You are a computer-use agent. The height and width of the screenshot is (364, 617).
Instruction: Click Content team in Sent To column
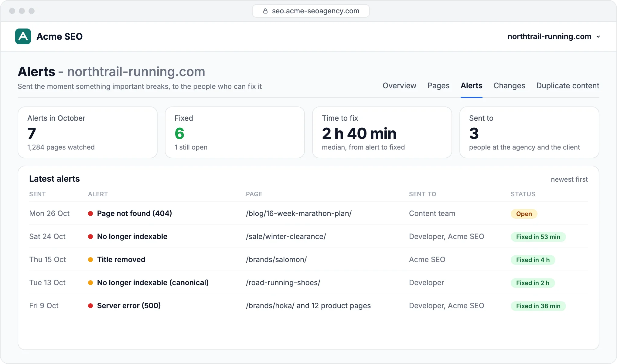click(x=432, y=214)
